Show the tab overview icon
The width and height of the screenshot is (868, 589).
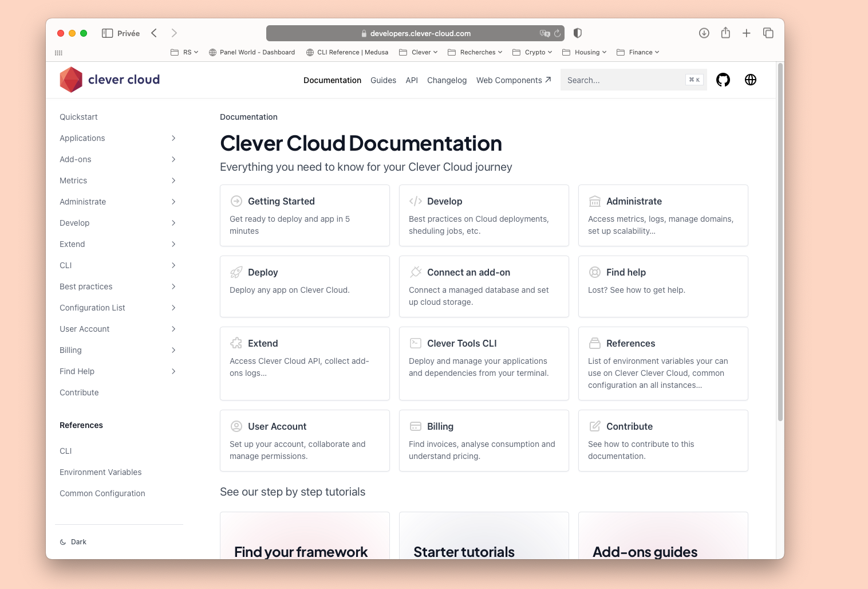point(768,33)
